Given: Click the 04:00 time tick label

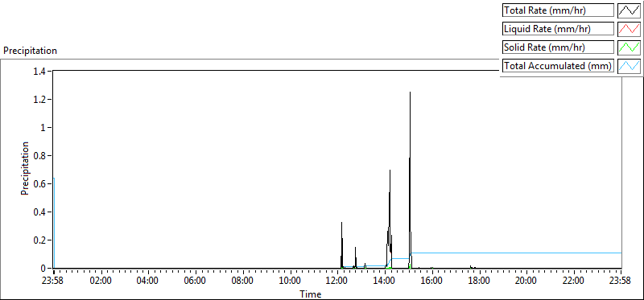Looking at the screenshot, I should pos(148,281).
